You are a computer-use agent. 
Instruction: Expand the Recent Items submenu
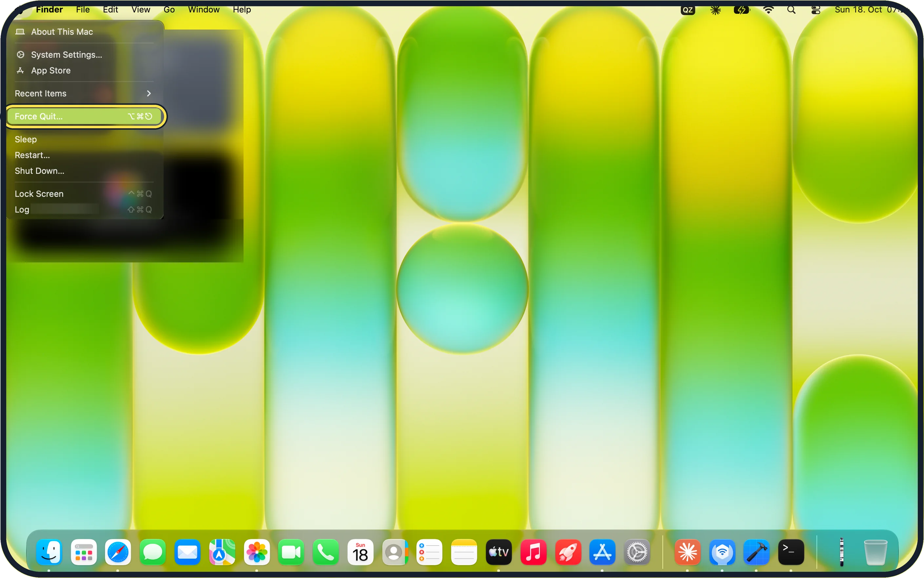tap(84, 93)
